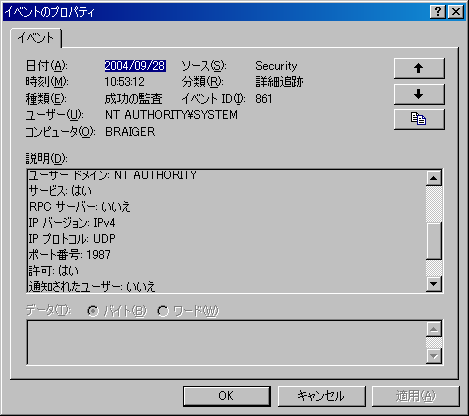The width and height of the screenshot is (469, 416).
Task: Show previous event with up arrow button
Action: click(419, 68)
